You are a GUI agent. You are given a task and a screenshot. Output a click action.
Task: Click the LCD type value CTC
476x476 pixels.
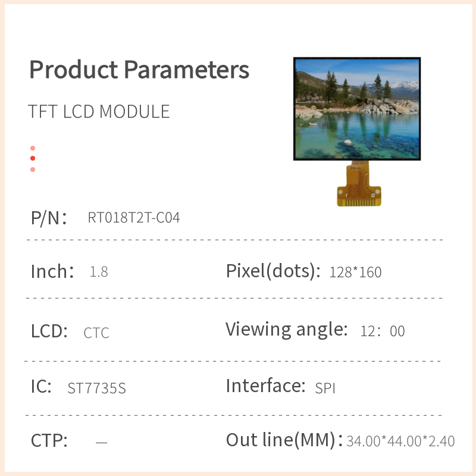click(x=96, y=333)
